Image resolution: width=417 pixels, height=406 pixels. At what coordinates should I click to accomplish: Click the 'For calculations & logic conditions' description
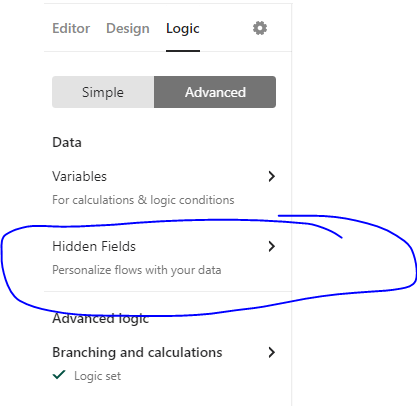tap(143, 200)
